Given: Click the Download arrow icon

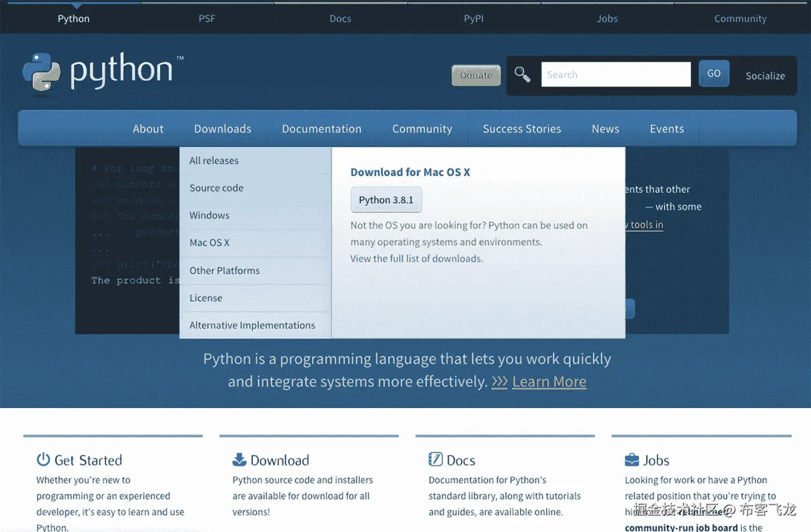Looking at the screenshot, I should click(x=239, y=459).
